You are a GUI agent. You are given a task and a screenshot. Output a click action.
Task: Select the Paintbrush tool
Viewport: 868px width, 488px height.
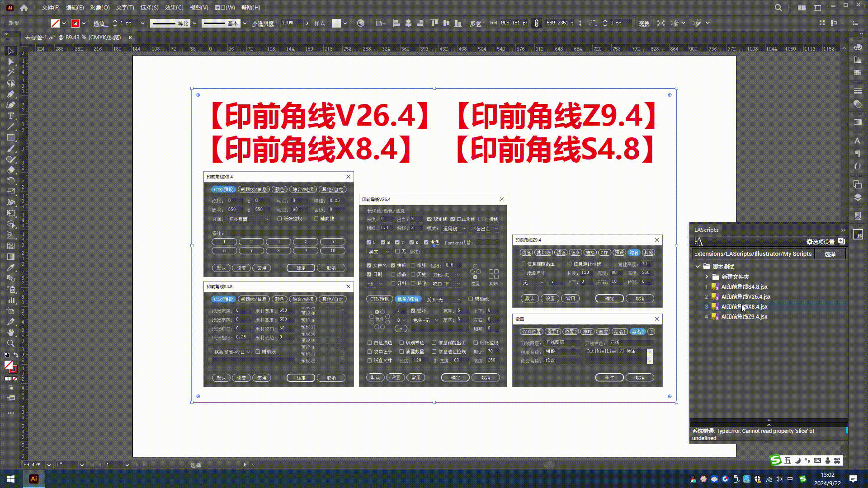(x=11, y=148)
